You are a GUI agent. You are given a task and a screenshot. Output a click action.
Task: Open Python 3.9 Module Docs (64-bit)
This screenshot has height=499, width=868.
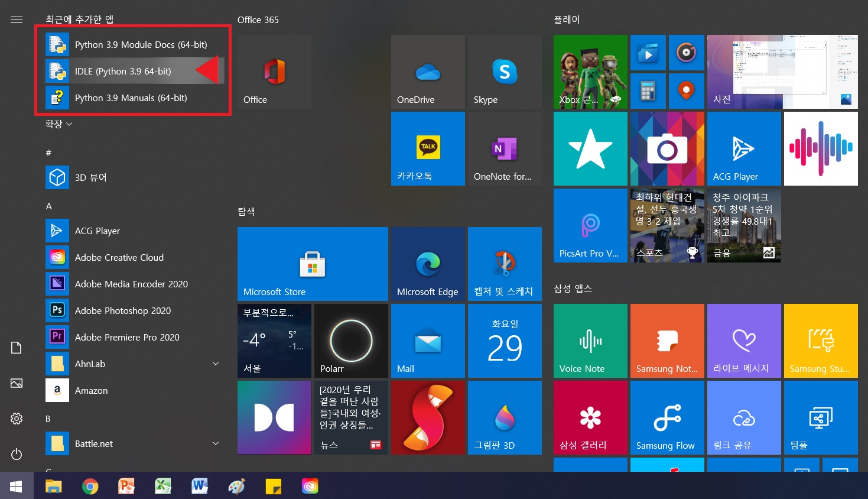tap(135, 44)
